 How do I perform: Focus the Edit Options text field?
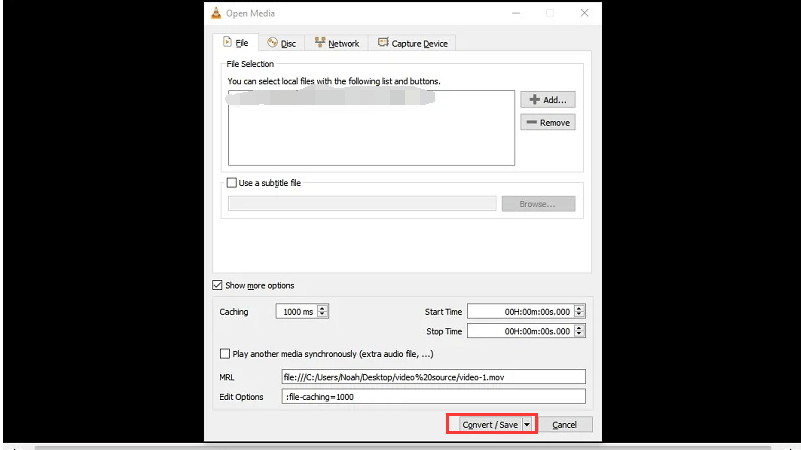tap(432, 397)
